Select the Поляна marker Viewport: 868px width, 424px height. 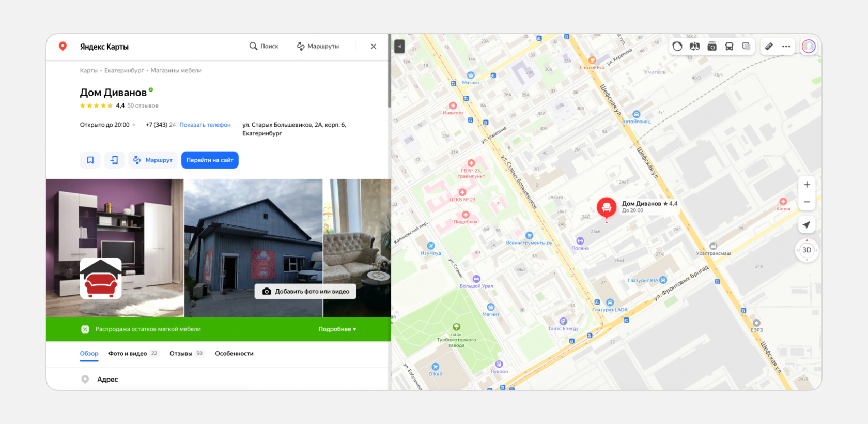tap(580, 241)
